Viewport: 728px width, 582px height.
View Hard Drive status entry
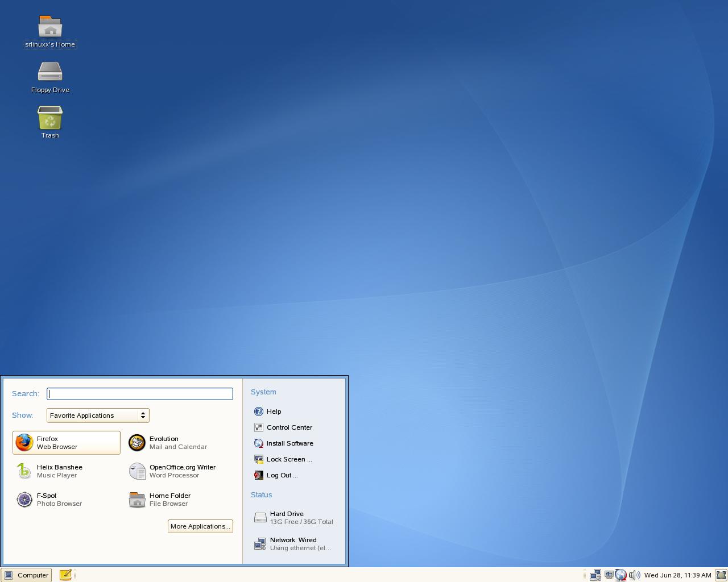294,518
